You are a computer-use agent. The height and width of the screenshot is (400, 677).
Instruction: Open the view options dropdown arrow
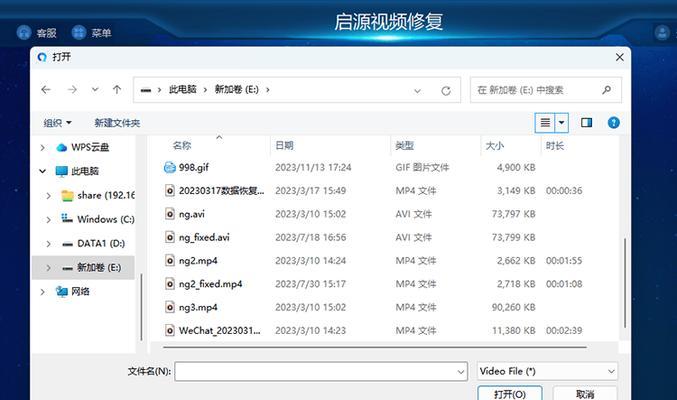click(561, 123)
